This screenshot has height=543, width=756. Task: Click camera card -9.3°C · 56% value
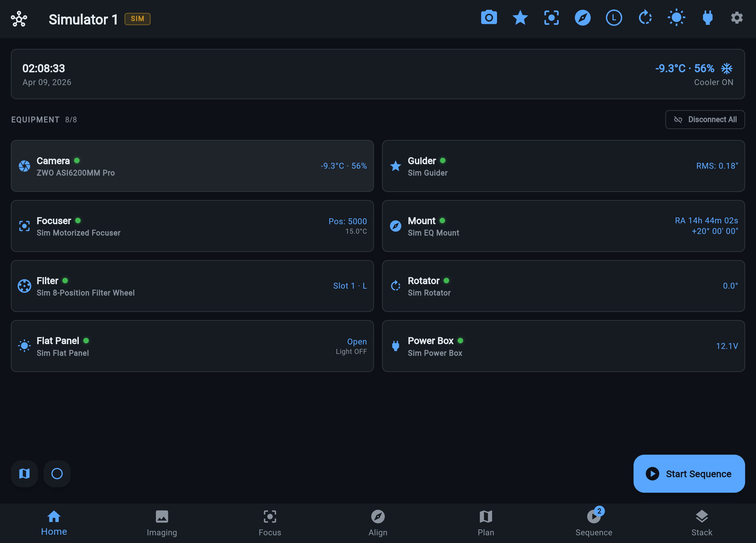pos(344,166)
